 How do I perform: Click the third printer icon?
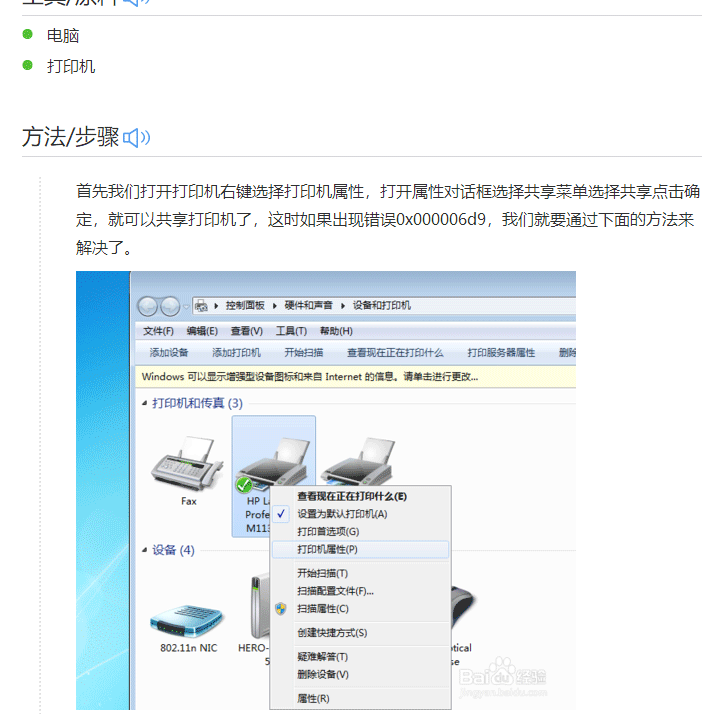point(358,461)
